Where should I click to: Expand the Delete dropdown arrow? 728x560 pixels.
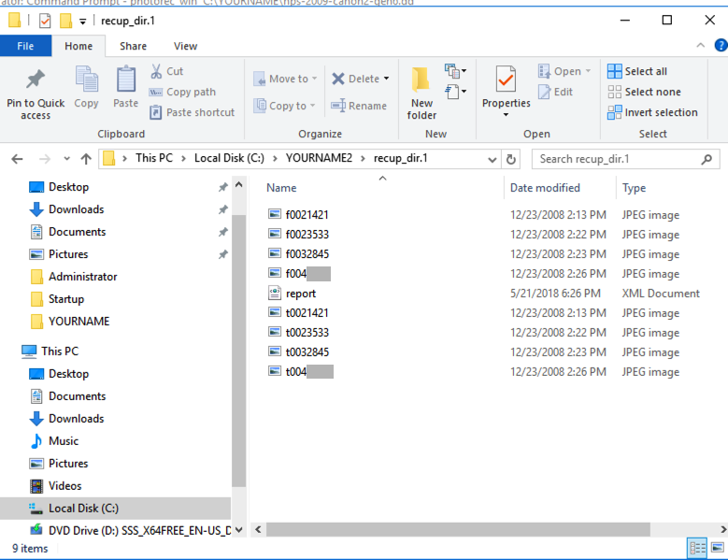(386, 79)
